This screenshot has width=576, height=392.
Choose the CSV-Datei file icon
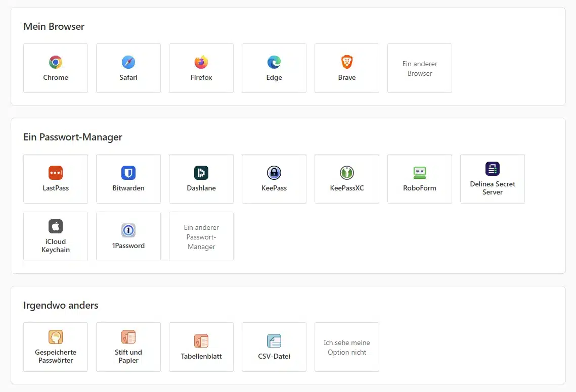274,341
